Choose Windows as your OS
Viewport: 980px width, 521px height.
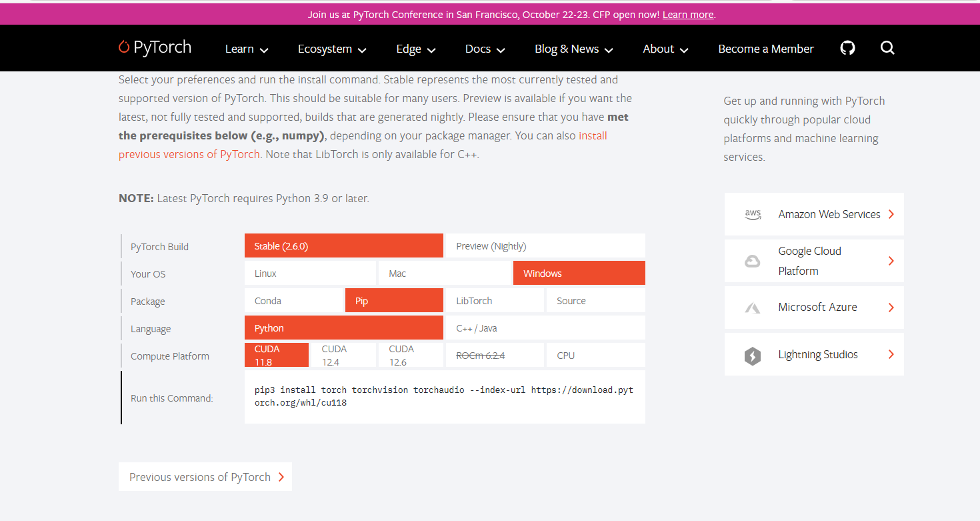coord(579,273)
